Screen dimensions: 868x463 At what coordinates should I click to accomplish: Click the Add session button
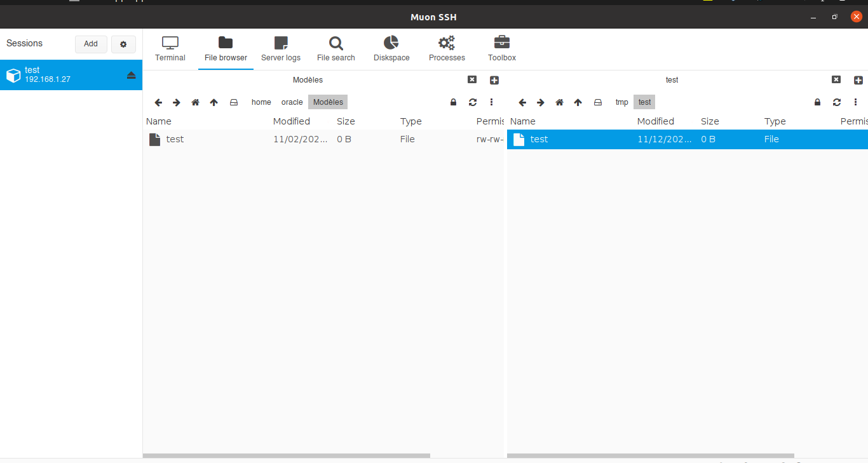[x=90, y=44]
